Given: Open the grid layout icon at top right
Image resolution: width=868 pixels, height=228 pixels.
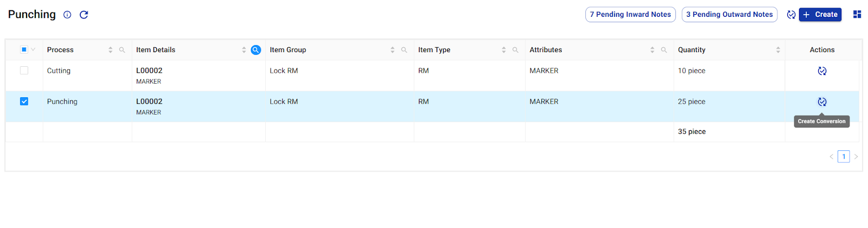Looking at the screenshot, I should point(857,15).
